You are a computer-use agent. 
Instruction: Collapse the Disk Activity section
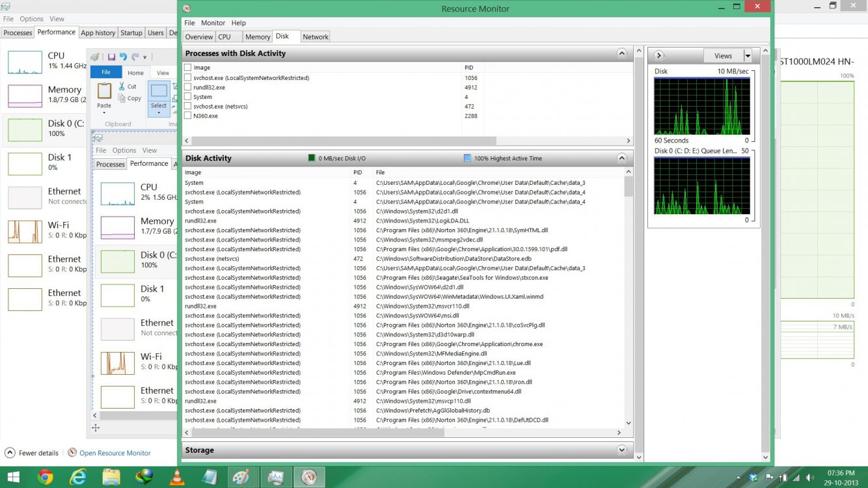(622, 158)
